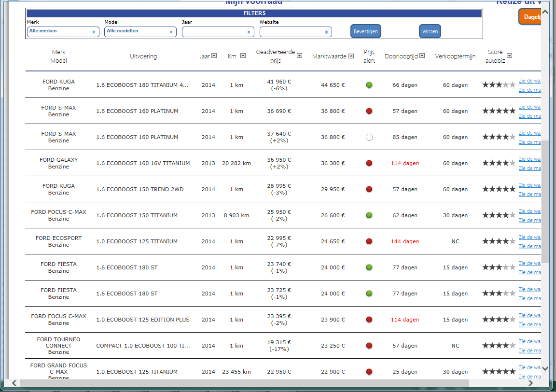556x392 pixels.
Task: Expand the Model dropdown Alle modellen
Action: (140, 31)
